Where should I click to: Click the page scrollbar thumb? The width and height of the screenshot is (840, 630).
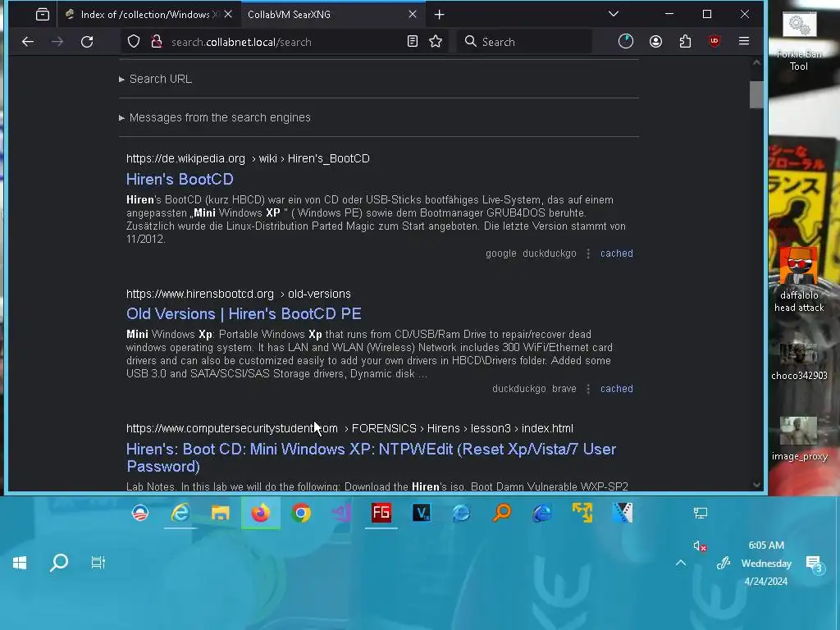point(756,95)
